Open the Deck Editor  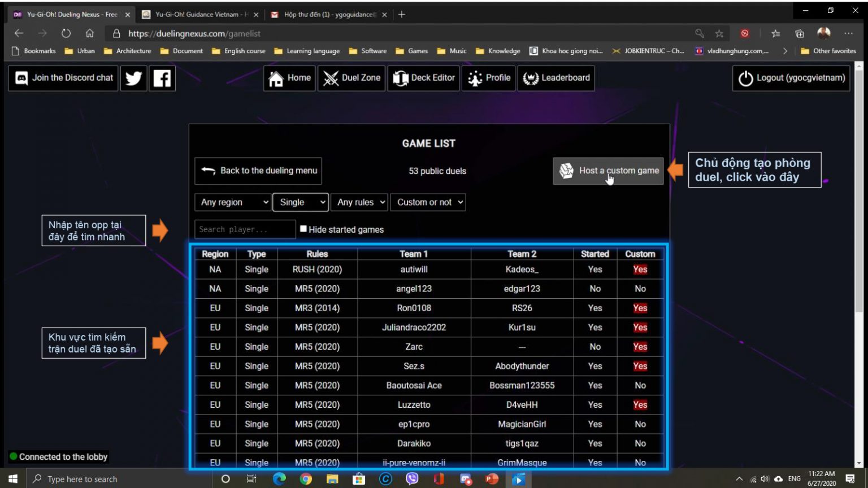pos(402,78)
